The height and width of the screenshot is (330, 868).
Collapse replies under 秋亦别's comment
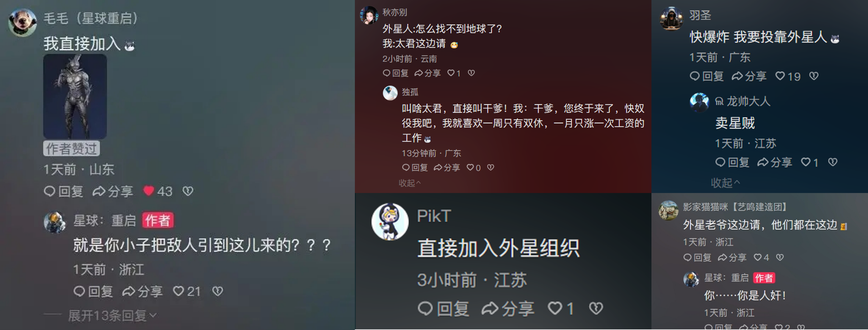tap(410, 183)
